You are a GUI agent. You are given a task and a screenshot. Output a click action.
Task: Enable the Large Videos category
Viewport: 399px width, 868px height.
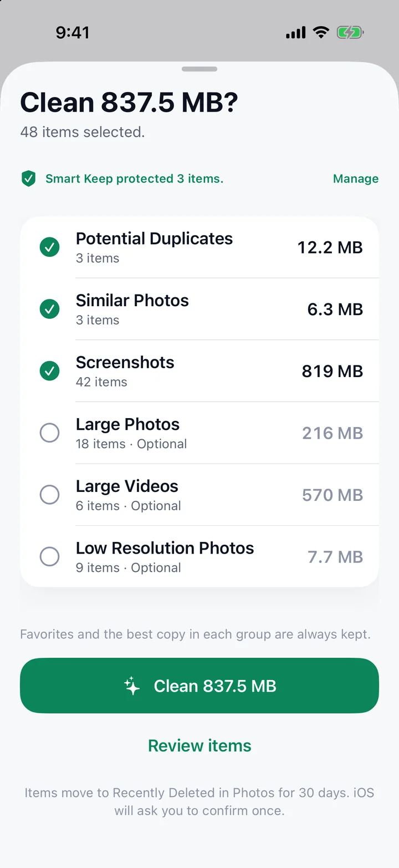50,495
